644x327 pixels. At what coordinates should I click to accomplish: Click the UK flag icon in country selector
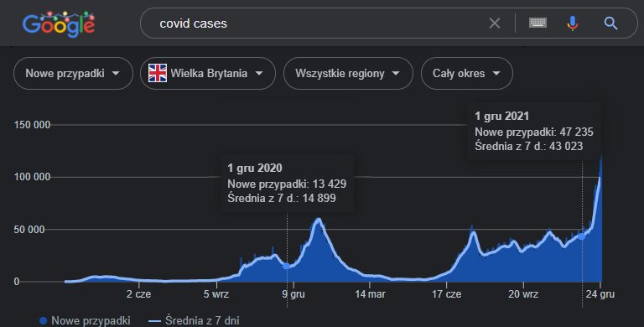158,74
